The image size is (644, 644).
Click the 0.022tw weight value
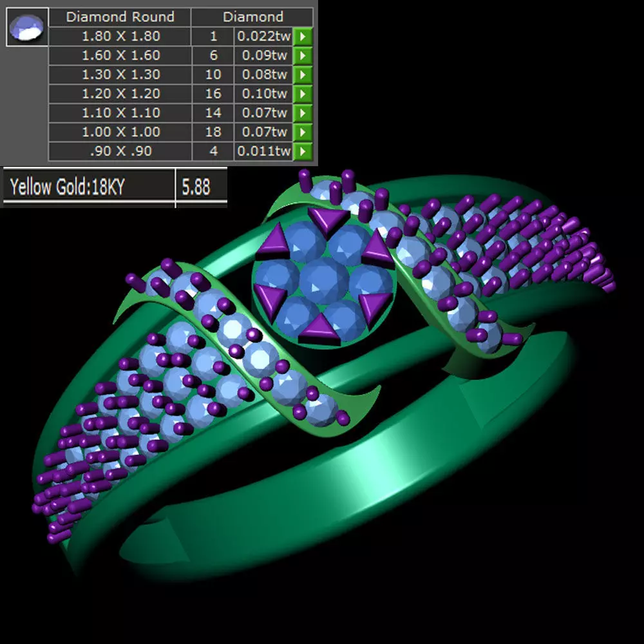coord(263,36)
